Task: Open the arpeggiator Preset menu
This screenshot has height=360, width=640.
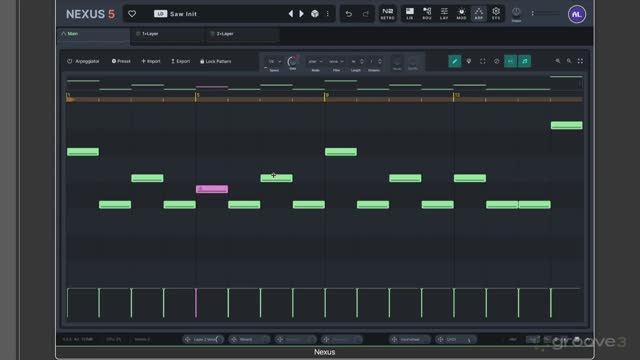Action: tap(121, 61)
